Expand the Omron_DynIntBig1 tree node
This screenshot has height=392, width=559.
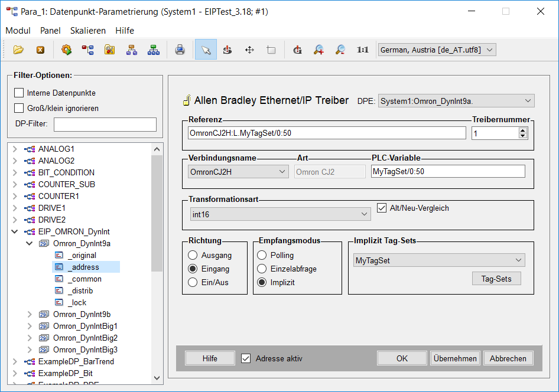tap(30, 326)
